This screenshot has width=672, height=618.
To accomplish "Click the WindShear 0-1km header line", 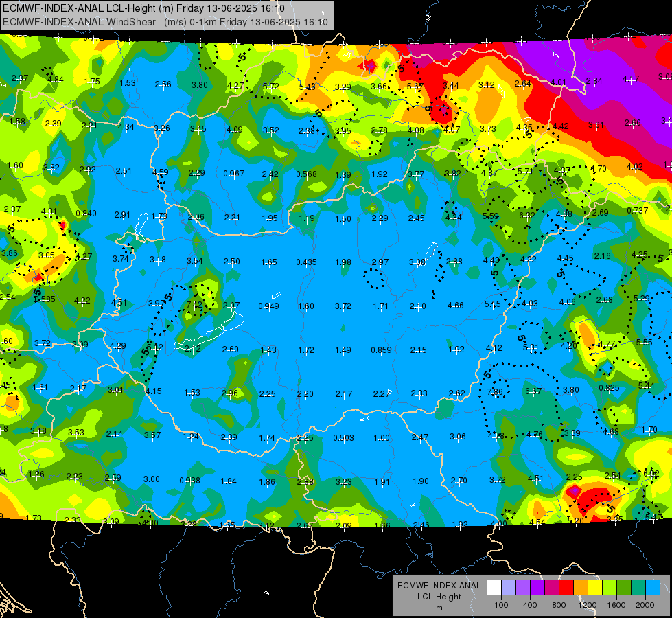I will pos(165,22).
